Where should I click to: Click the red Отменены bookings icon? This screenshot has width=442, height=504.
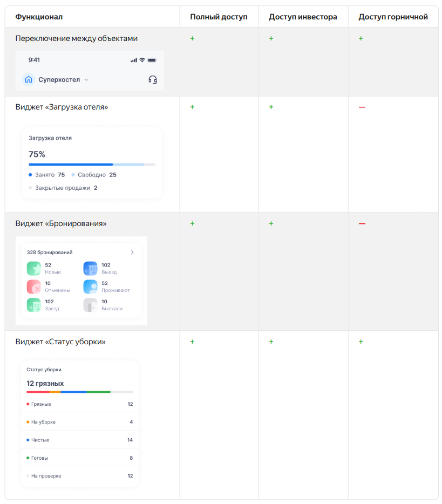pos(34,287)
